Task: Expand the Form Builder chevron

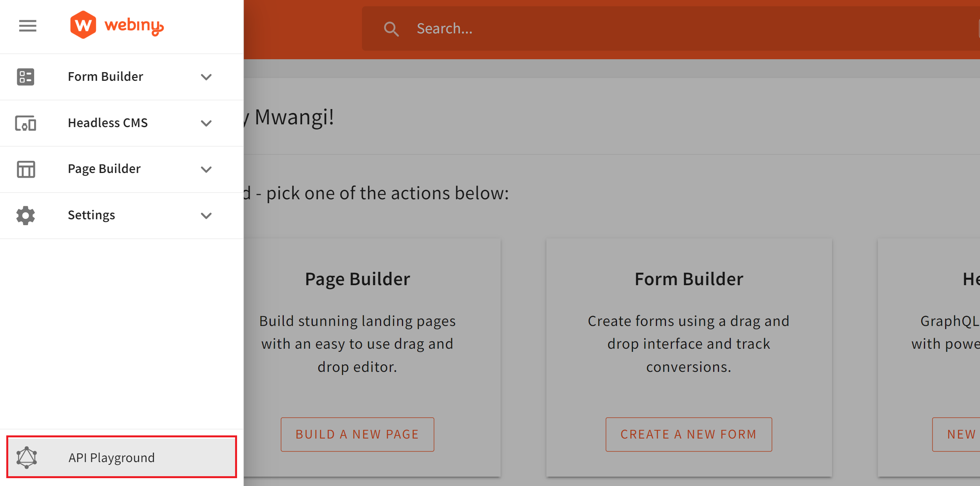Action: 206,77
